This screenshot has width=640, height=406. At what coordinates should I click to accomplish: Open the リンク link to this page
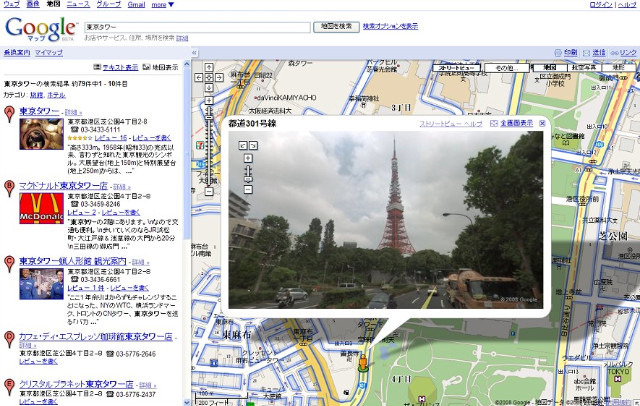point(628,53)
